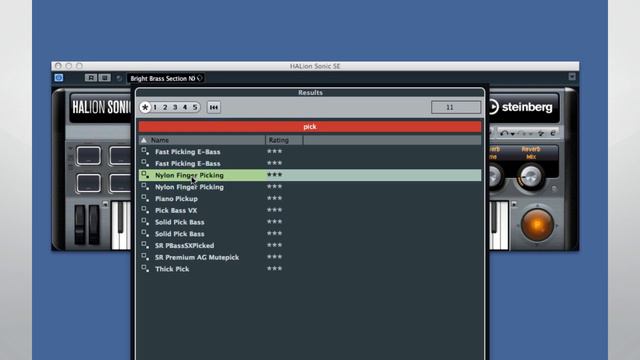Screen dimensions: 640x360
Task: Click the reset filter button
Action: (213, 107)
